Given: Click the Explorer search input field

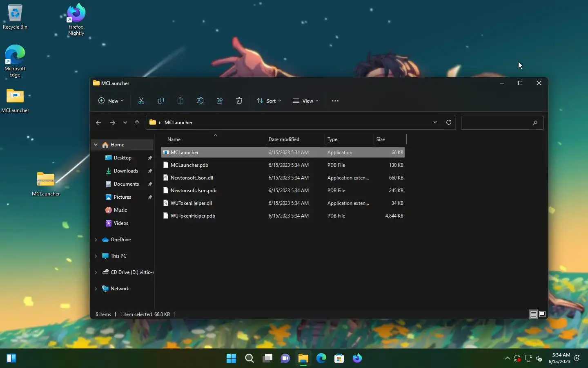Looking at the screenshot, I should [x=502, y=123].
